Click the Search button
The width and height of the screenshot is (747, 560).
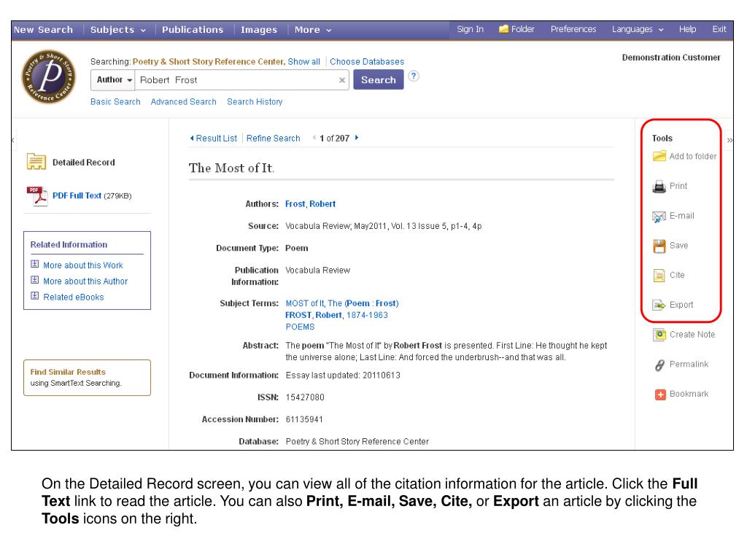379,80
